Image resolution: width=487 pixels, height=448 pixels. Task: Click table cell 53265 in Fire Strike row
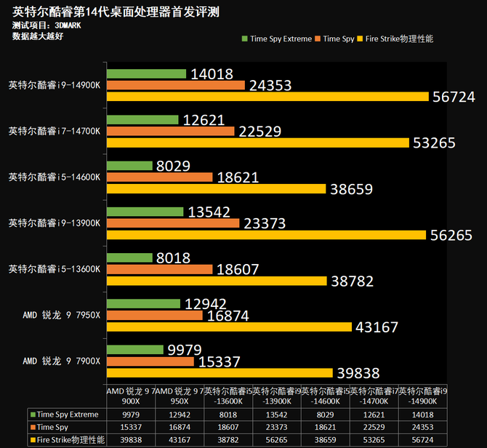pyautogui.click(x=374, y=440)
